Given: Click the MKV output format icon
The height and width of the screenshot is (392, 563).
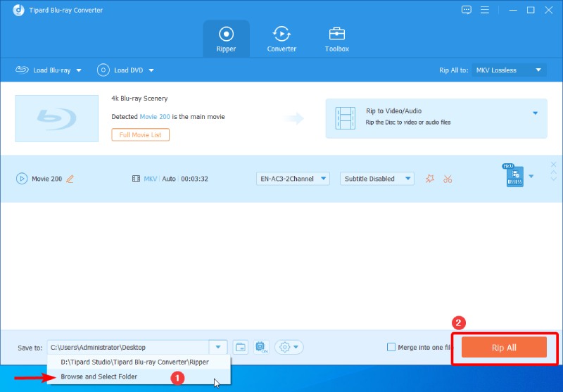Looking at the screenshot, I should 514,175.
